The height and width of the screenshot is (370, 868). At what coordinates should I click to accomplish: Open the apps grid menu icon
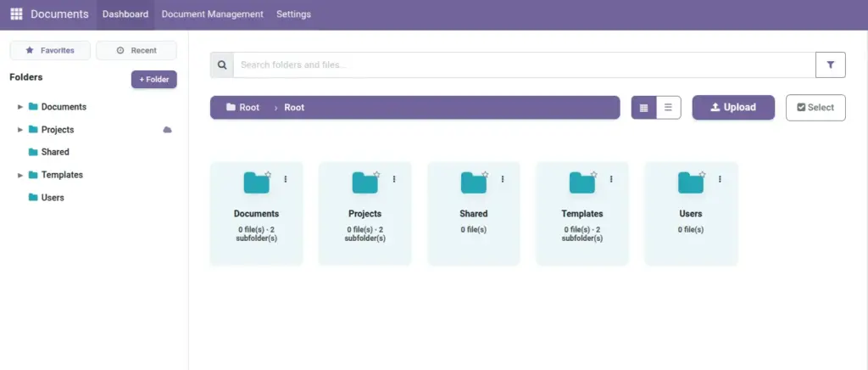tap(17, 14)
